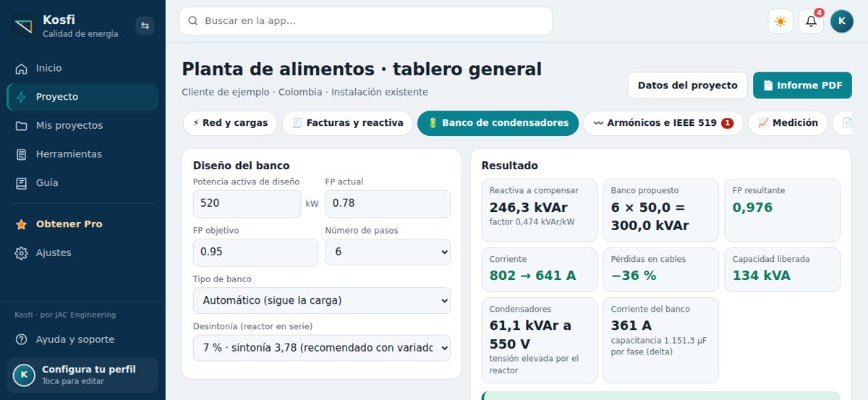Viewport: 868px width, 400px height.
Task: Click Configura tu perfil card
Action: [82, 375]
